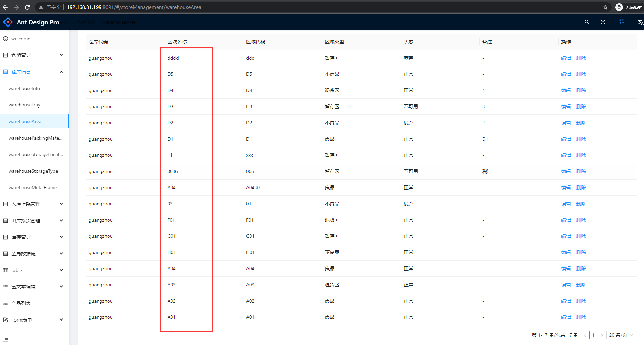The height and width of the screenshot is (345, 644).
Task: Open warehouseInfo menu item
Action: coord(24,88)
